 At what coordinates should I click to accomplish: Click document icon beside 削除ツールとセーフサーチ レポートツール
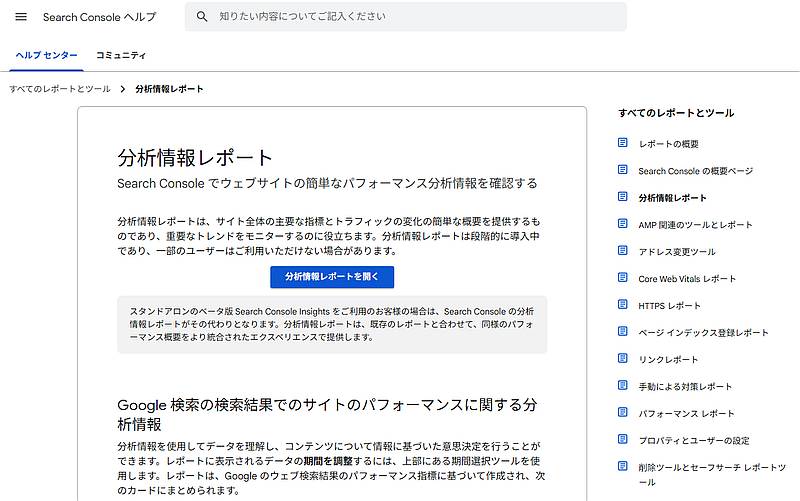pyautogui.click(x=622, y=467)
